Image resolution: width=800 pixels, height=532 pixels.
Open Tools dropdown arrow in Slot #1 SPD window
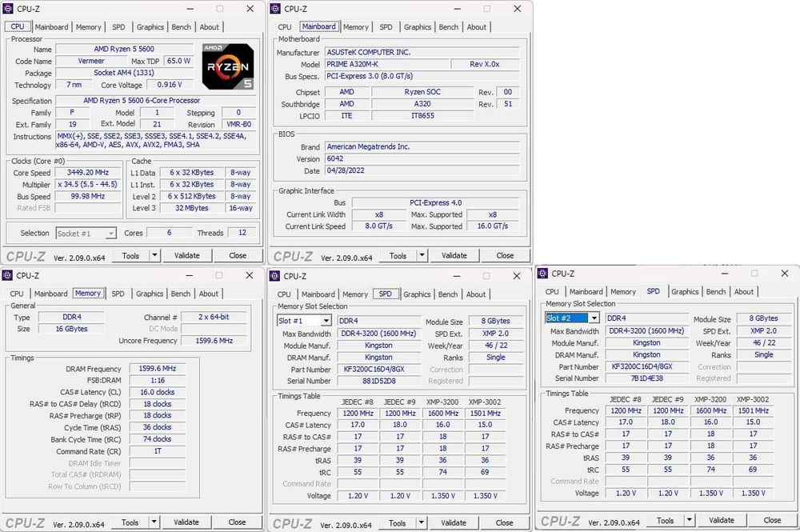422,523
